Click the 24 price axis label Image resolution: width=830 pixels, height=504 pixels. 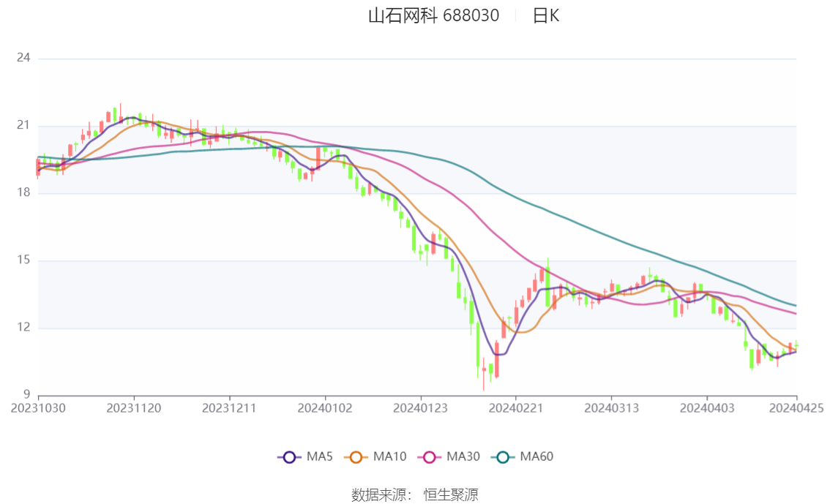23,58
